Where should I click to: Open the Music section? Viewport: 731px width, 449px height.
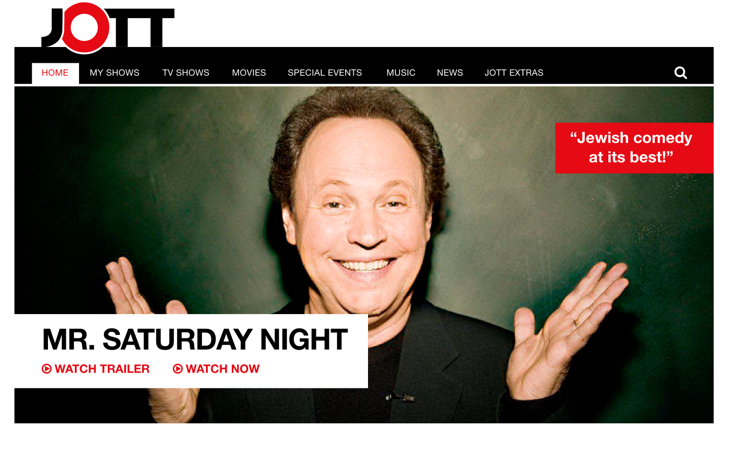click(400, 73)
